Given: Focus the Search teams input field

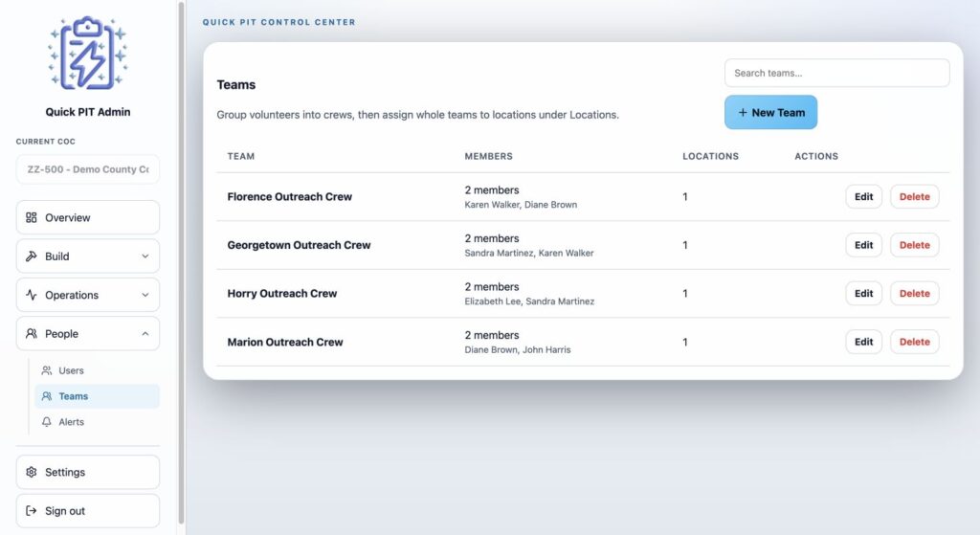Looking at the screenshot, I should coord(836,73).
